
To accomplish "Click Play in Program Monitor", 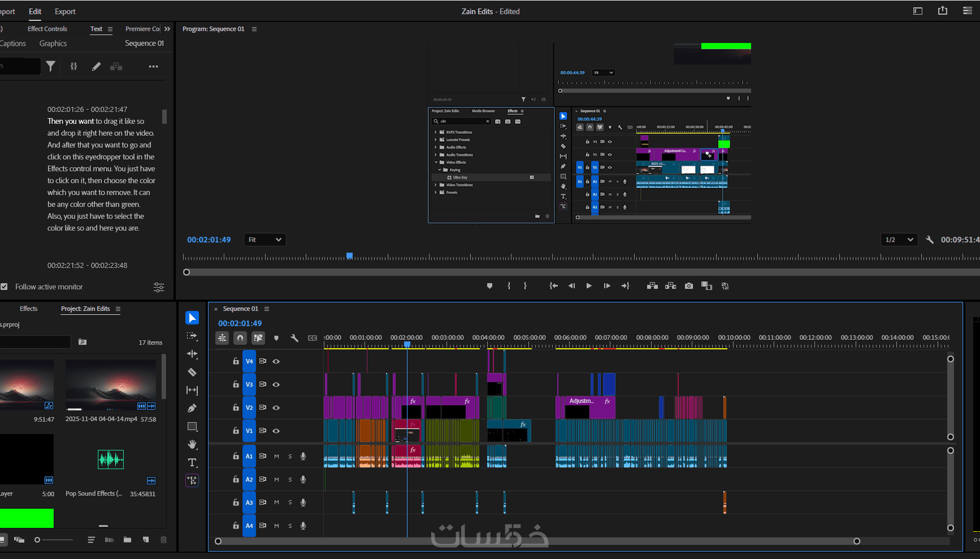I will pos(589,286).
